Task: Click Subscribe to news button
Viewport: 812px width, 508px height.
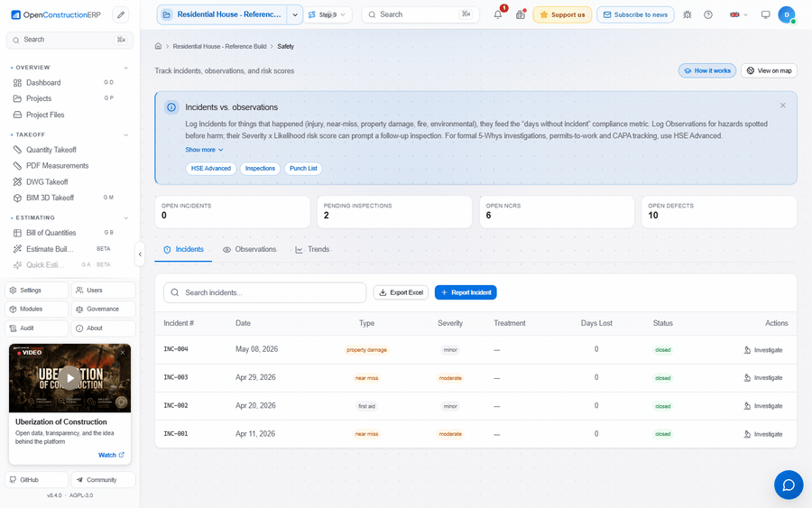Action: click(635, 14)
